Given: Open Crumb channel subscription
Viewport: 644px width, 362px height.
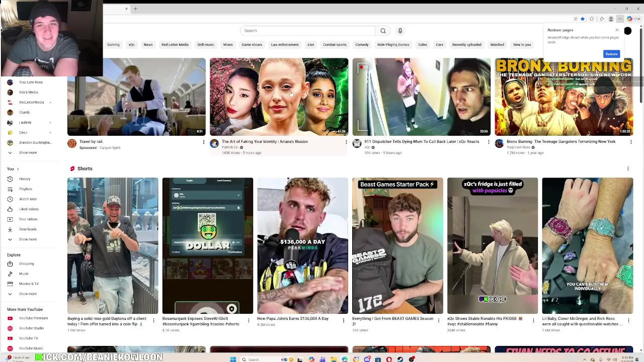Looking at the screenshot, I should (24, 112).
